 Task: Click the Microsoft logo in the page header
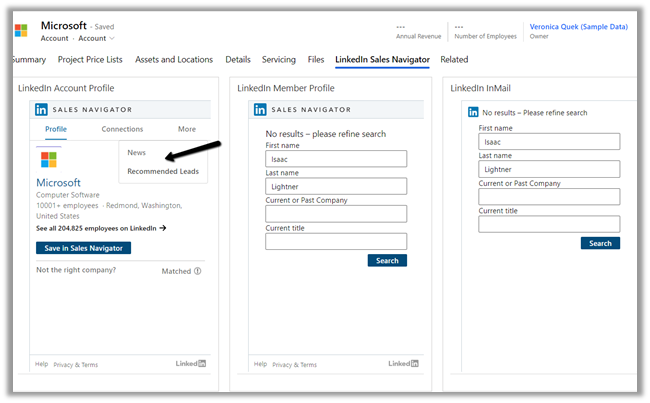(21, 30)
